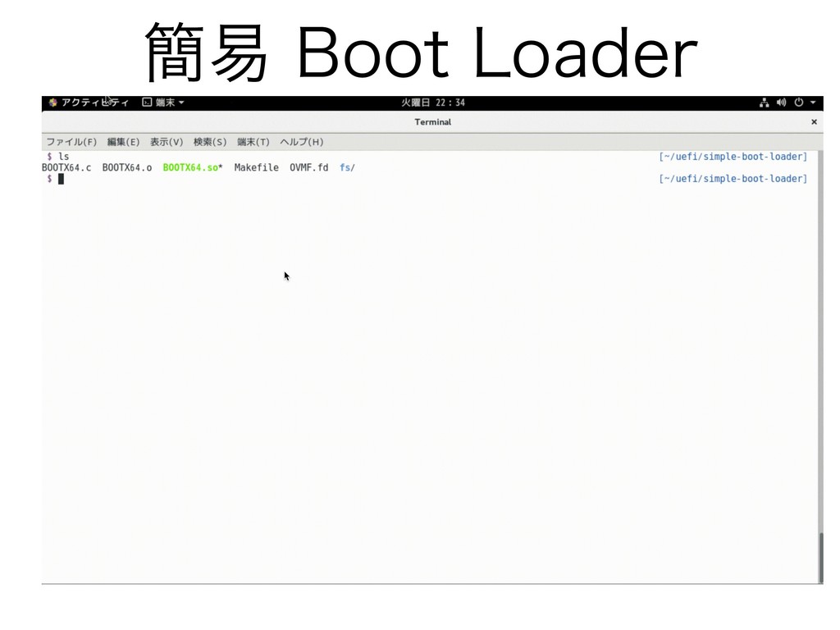Click the fs/ directory name

[347, 167]
